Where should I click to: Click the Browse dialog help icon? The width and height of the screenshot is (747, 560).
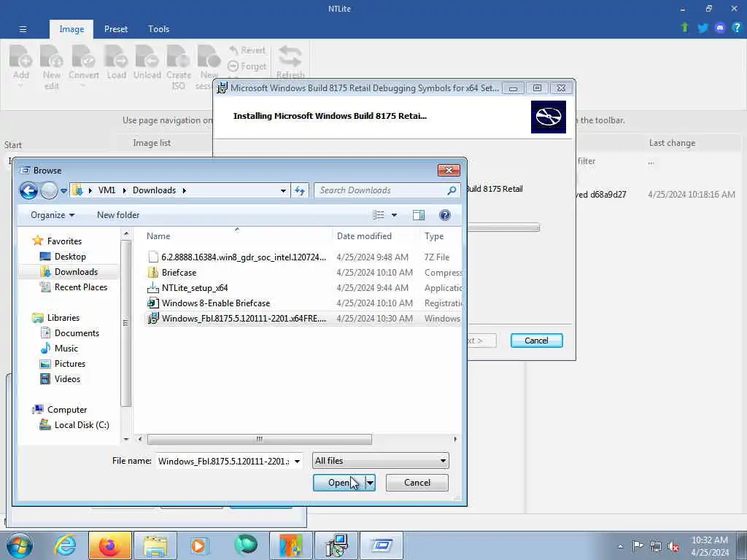[x=444, y=215]
